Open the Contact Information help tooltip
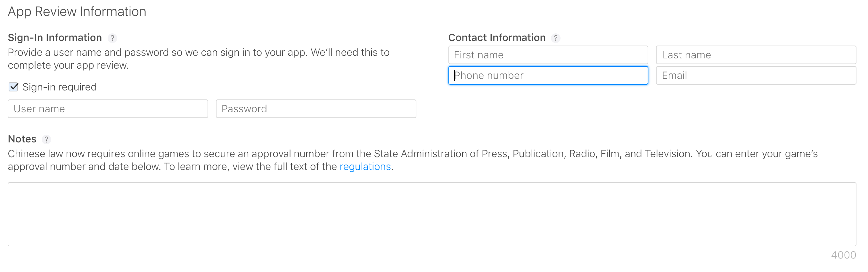 [x=556, y=38]
